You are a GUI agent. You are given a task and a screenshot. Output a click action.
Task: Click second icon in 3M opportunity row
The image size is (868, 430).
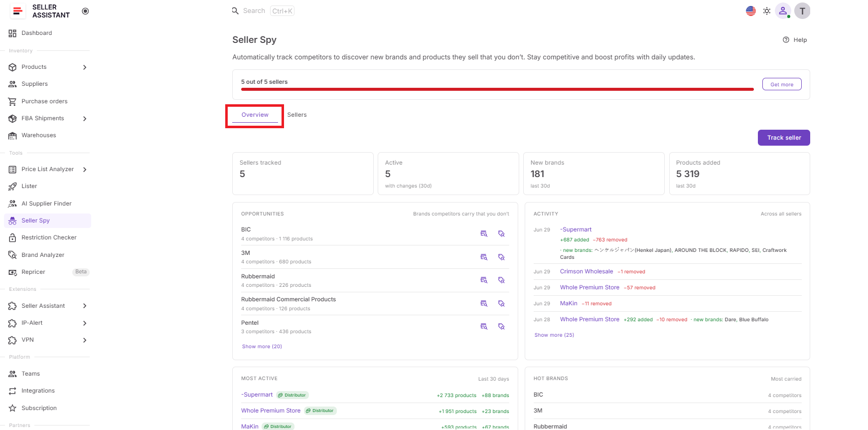coord(502,257)
